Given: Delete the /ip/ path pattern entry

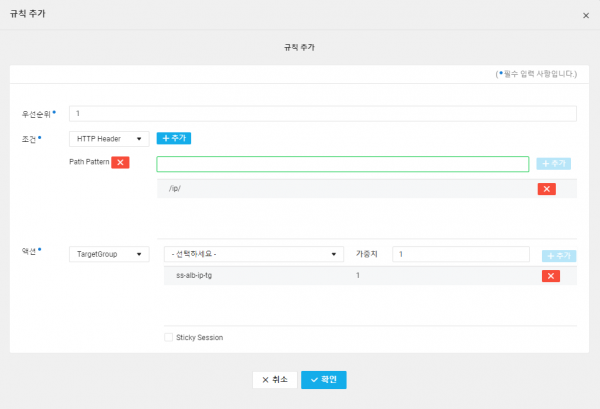Looking at the screenshot, I should [546, 189].
